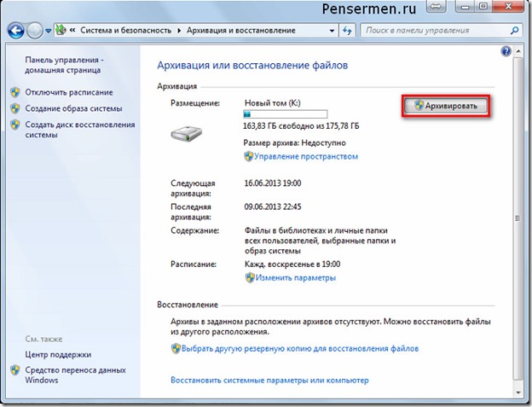Click shield icon beside Средство переноса данных
Viewport: 532px width, 407px height.
coord(15,370)
